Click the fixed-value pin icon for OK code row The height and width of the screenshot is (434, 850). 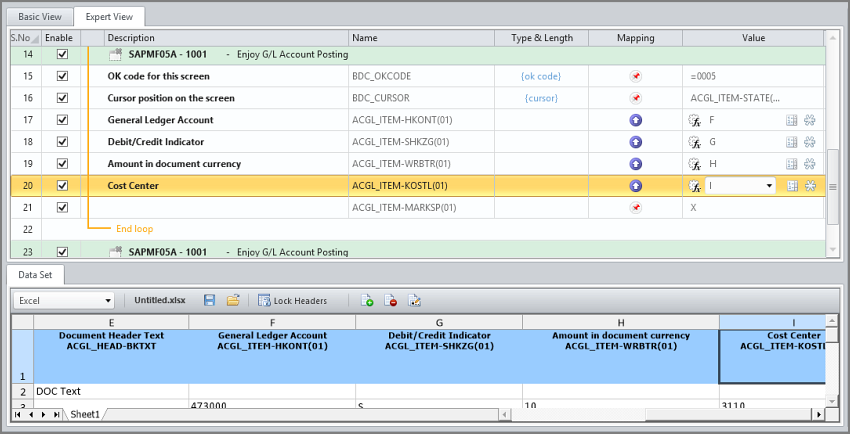(635, 76)
